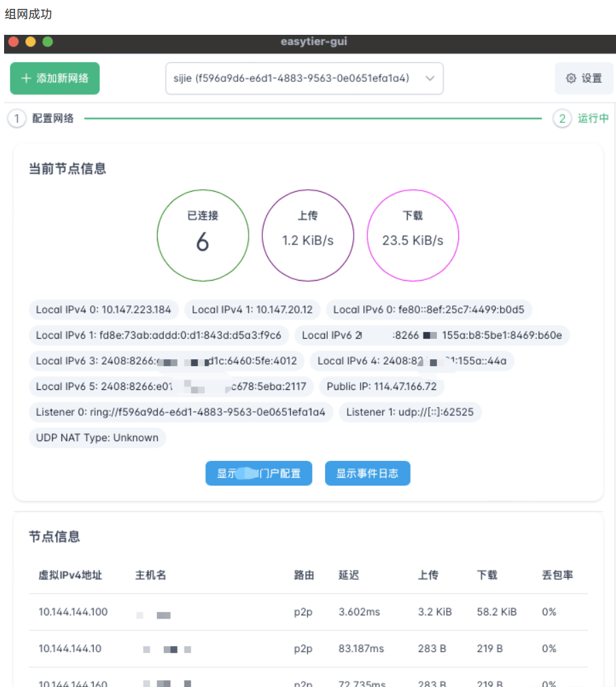Select the Public IP 114.47.166.72 chip
Viewport: 616px width, 687px height.
(381, 387)
